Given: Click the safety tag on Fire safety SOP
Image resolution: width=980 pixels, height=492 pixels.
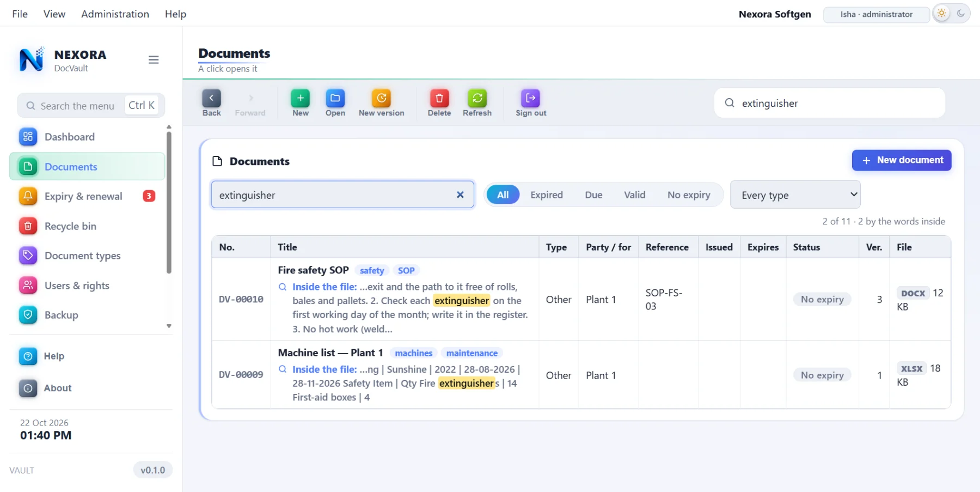Looking at the screenshot, I should click(372, 271).
